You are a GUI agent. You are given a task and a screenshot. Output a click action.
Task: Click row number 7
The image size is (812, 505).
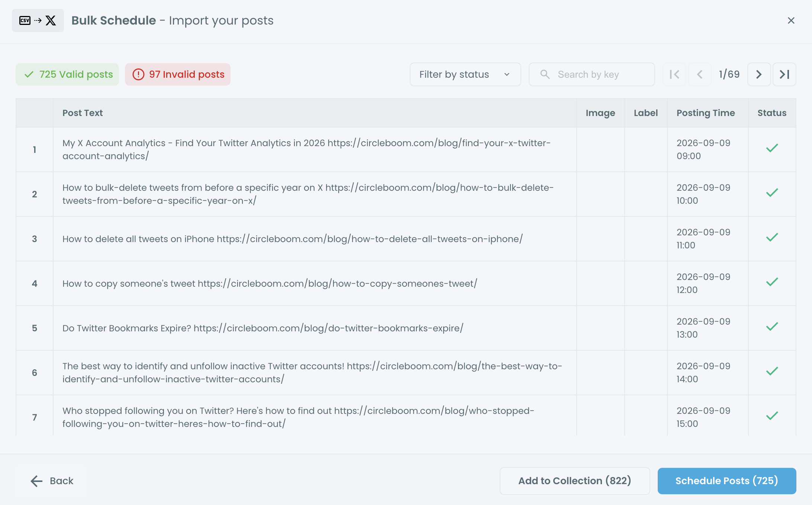(x=35, y=417)
